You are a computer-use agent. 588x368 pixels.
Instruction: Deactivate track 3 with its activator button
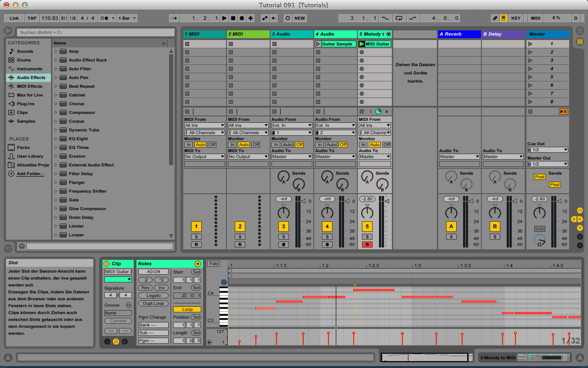(283, 226)
